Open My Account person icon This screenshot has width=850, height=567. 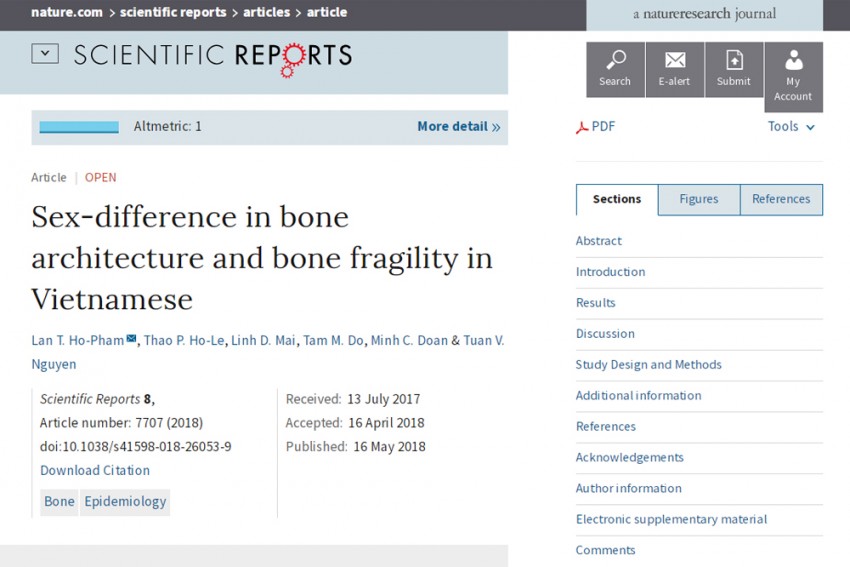point(794,60)
